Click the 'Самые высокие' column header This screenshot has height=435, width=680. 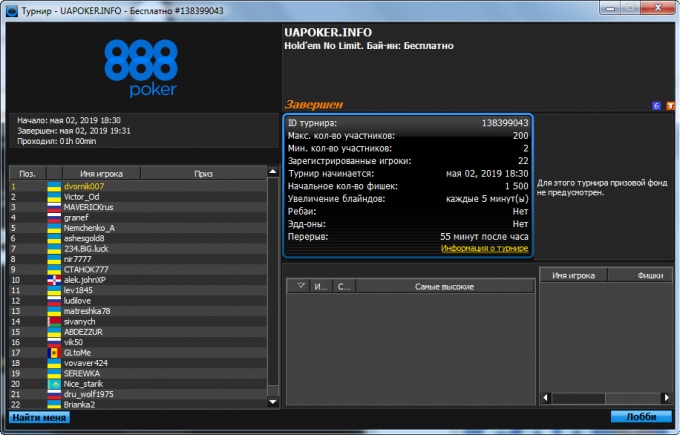pos(445,286)
